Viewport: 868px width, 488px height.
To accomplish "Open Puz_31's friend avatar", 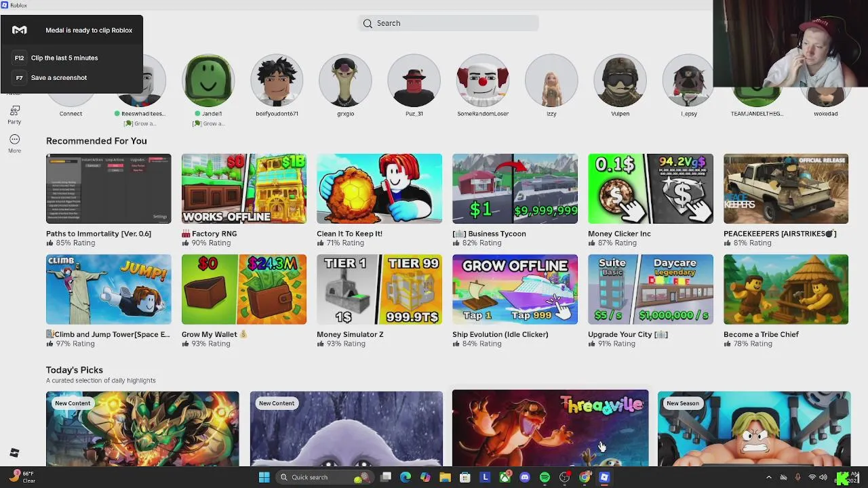I will click(x=414, y=81).
